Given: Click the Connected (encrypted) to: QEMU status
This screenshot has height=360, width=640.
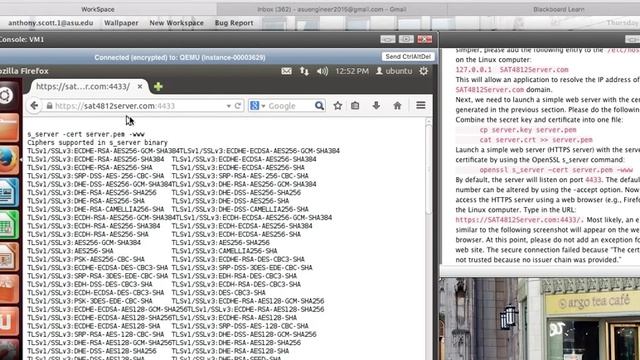Looking at the screenshot, I should (x=180, y=58).
